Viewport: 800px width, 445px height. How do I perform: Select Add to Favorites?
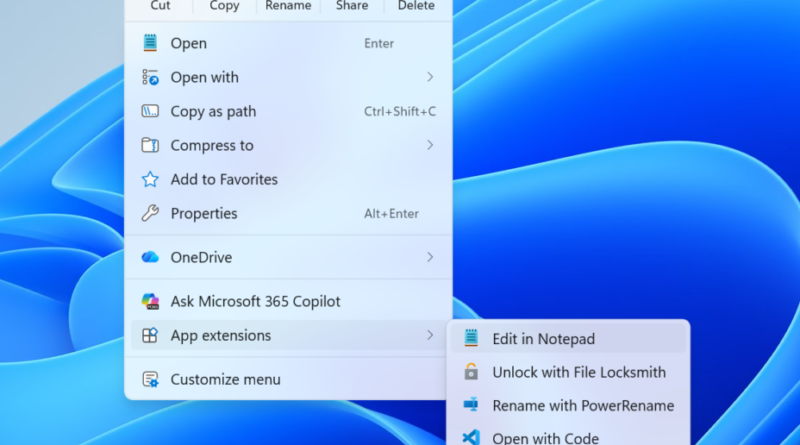pos(288,179)
